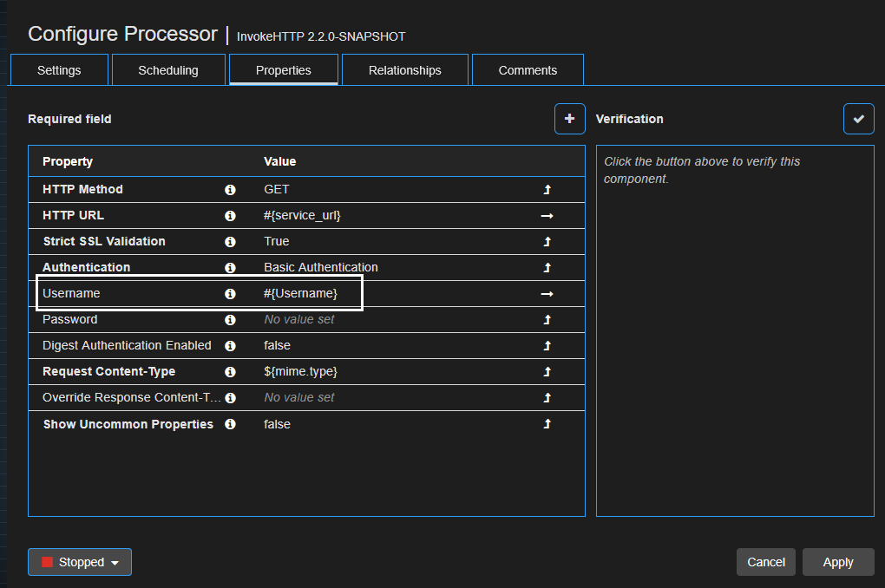Open the Username parameter via its right arrow
Screen dimensions: 885x588
tap(547, 293)
